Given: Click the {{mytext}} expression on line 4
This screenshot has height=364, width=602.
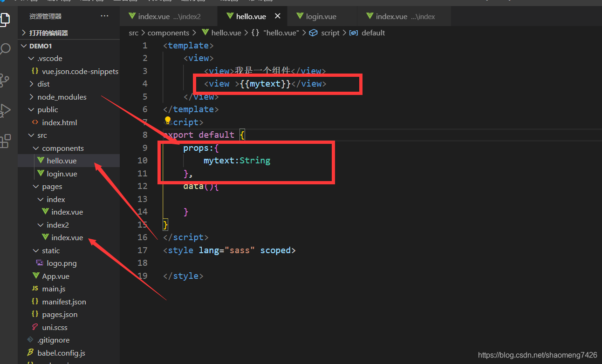Looking at the screenshot, I should click(x=265, y=84).
